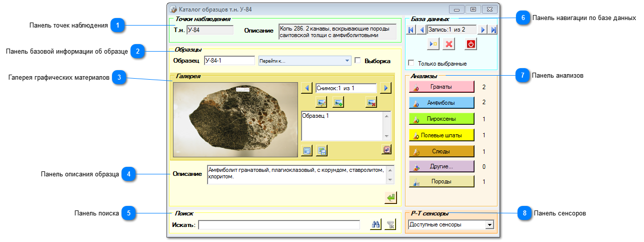Clear search filter with the funnel icon

pyautogui.click(x=390, y=225)
